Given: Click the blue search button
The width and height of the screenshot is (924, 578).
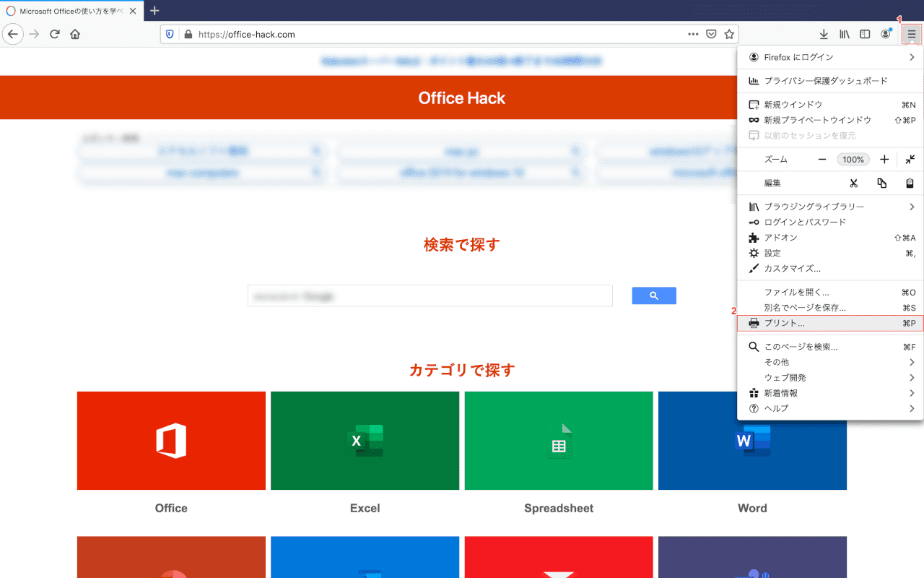Looking at the screenshot, I should coord(654,296).
